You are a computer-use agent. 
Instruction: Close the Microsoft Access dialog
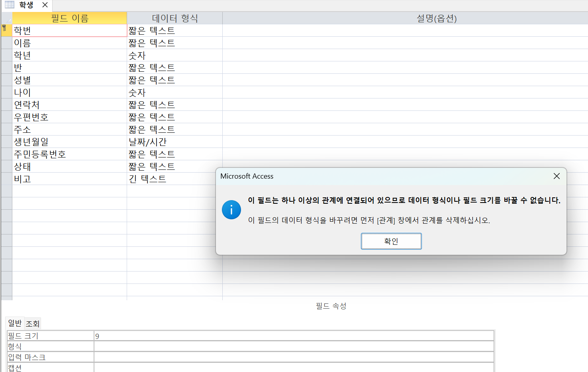557,176
